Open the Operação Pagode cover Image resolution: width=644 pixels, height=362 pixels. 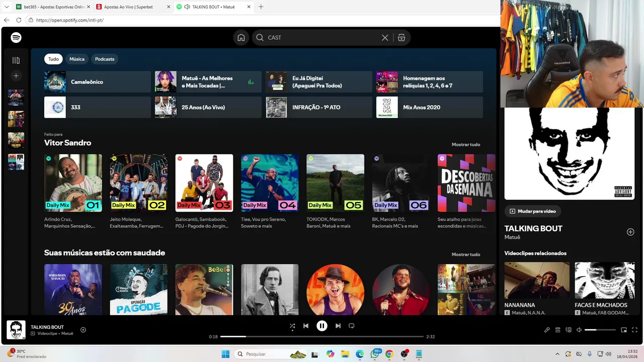coord(139,290)
